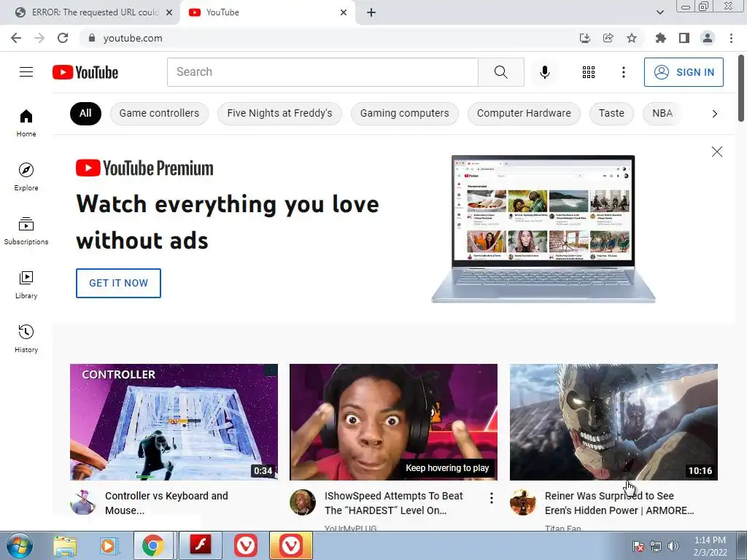
Task: Filter by Game controllers chip
Action: pos(159,113)
